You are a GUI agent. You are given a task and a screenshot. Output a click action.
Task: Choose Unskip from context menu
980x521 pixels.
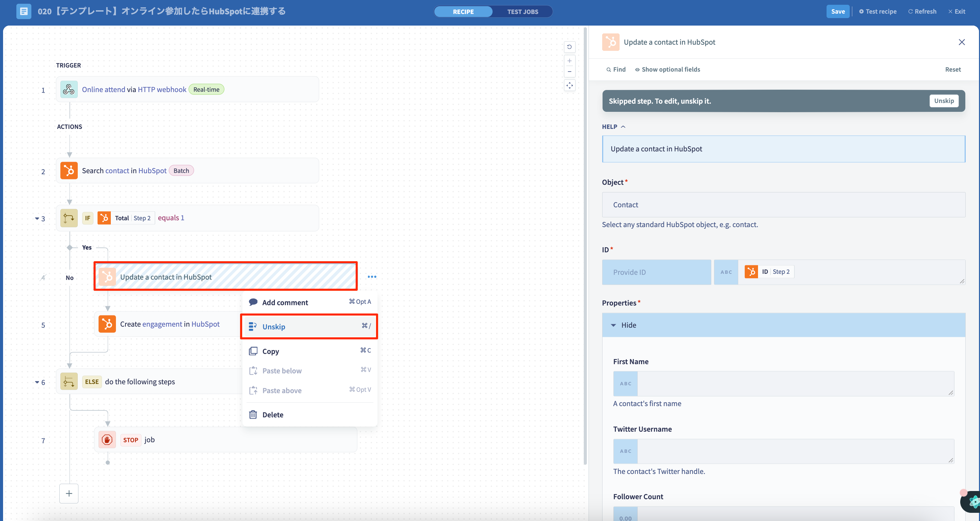(x=310, y=327)
